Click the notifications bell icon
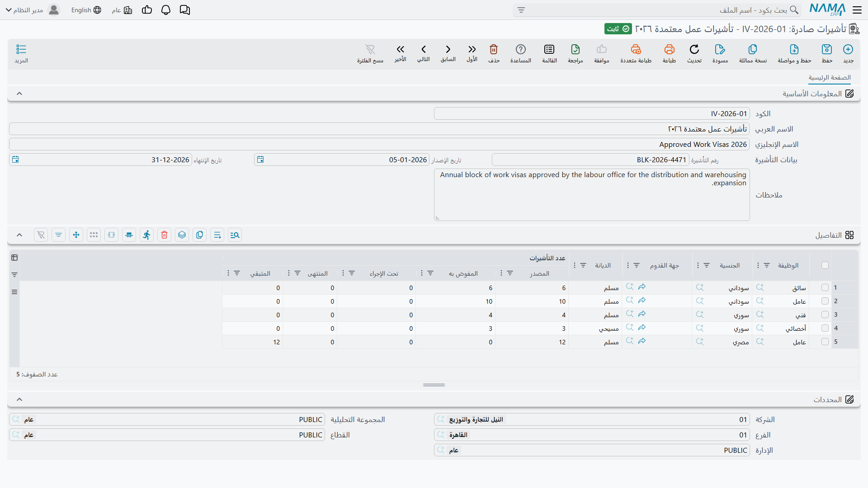This screenshot has width=868, height=488. (x=166, y=10)
